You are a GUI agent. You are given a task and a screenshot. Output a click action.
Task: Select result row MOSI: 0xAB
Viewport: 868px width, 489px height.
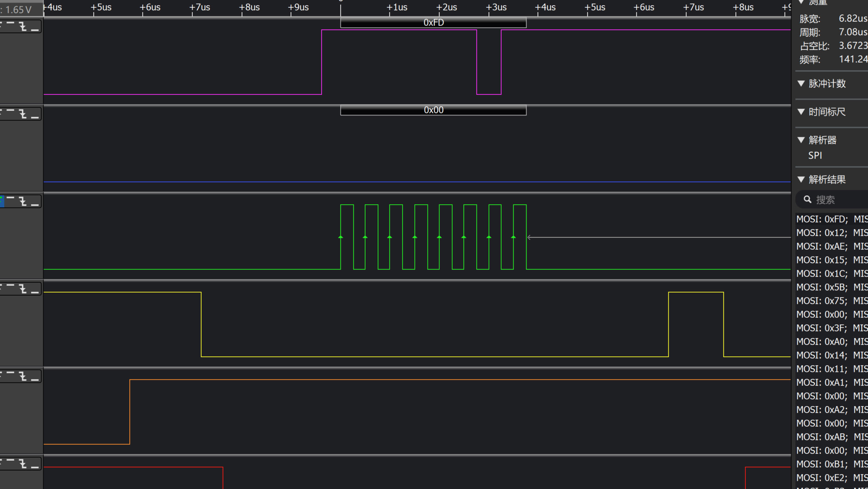832,437
